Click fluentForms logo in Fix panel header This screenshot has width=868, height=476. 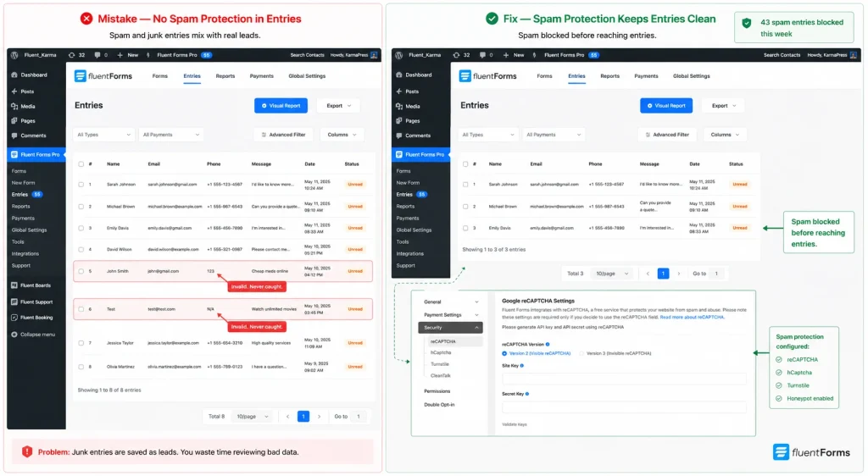[x=488, y=76]
